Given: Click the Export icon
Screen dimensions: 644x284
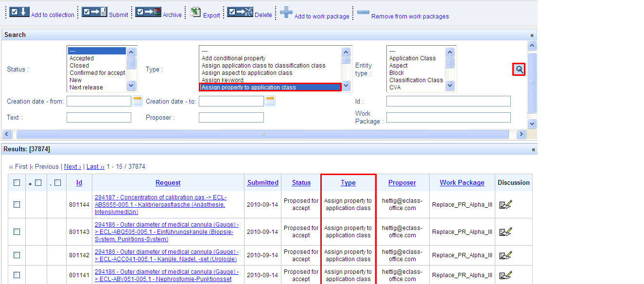Looking at the screenshot, I should click(195, 12).
